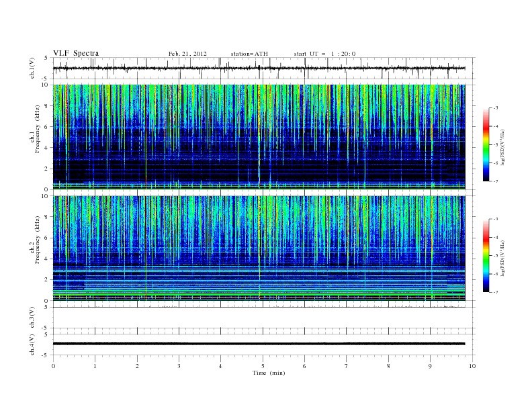The image size is (532, 411).
Task: Click the "Time (min)" axis label
Action: [x=269, y=373]
